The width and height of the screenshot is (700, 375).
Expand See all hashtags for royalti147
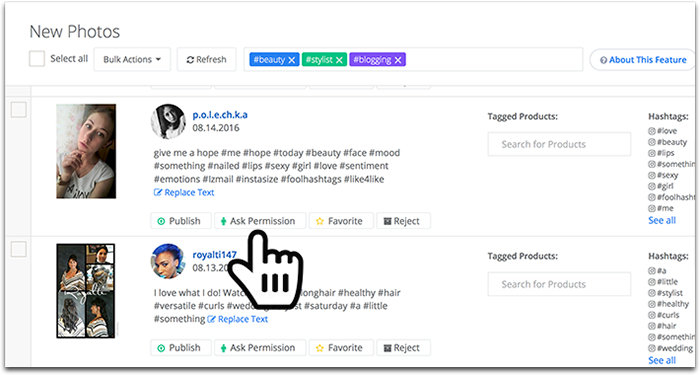pyautogui.click(x=662, y=360)
